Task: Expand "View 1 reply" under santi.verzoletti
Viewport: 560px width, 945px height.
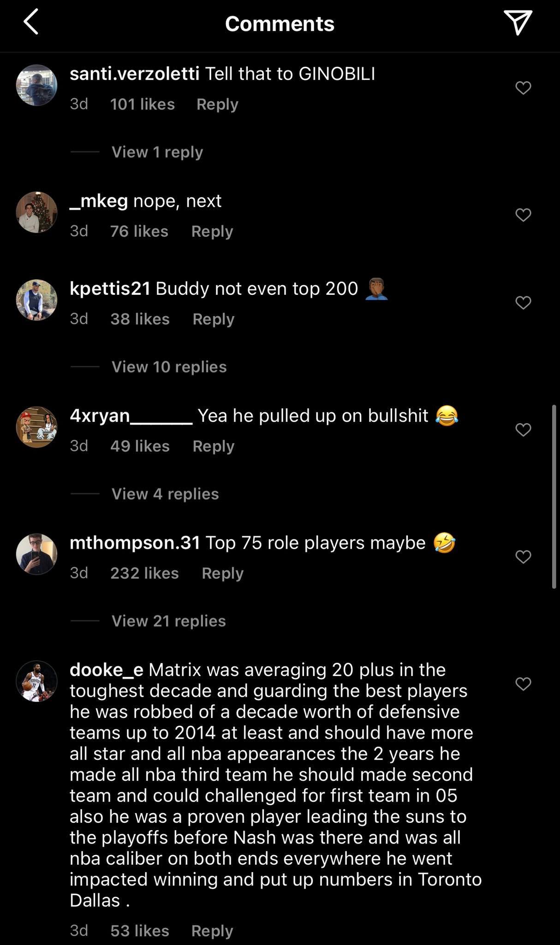Action: click(x=157, y=152)
